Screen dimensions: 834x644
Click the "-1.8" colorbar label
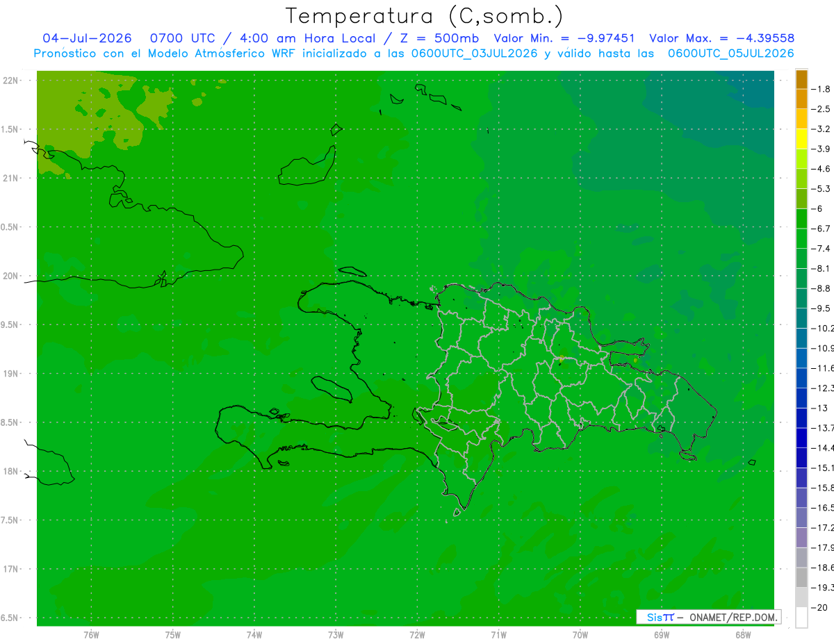[x=821, y=89]
